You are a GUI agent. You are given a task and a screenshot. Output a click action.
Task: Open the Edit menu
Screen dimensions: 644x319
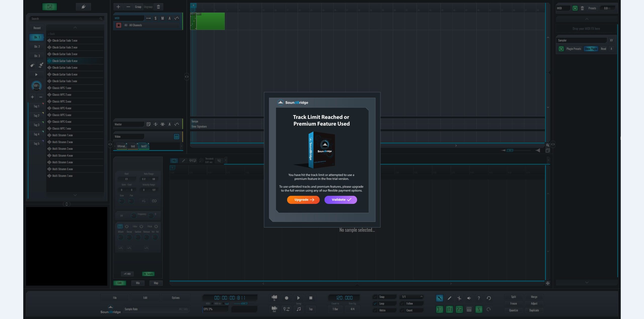point(145,298)
